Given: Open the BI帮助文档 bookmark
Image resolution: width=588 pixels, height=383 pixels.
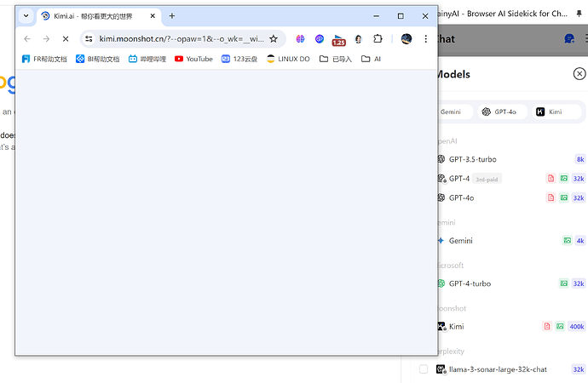Looking at the screenshot, I should click(x=97, y=59).
